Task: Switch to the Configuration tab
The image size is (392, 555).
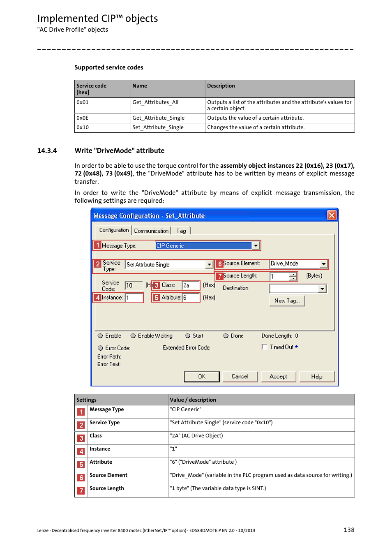Action: point(114,230)
